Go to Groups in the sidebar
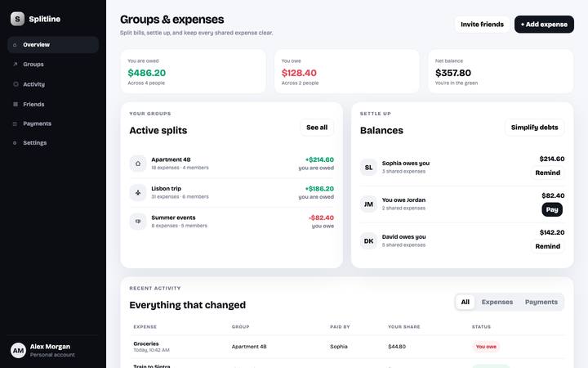 pos(53,65)
